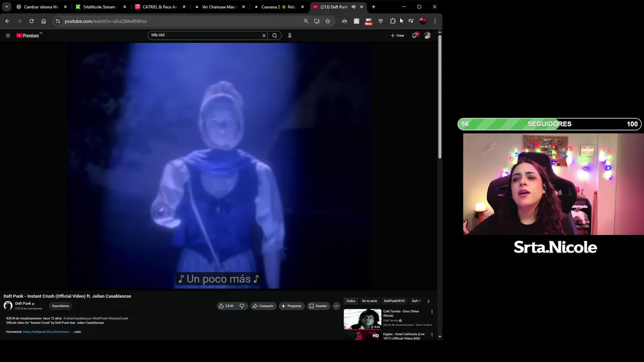
Task: Go back with the browser back arrow
Action: pyautogui.click(x=7, y=21)
